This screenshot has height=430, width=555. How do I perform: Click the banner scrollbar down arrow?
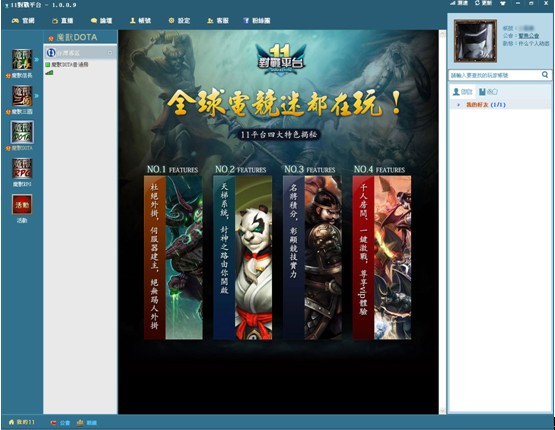[442, 411]
